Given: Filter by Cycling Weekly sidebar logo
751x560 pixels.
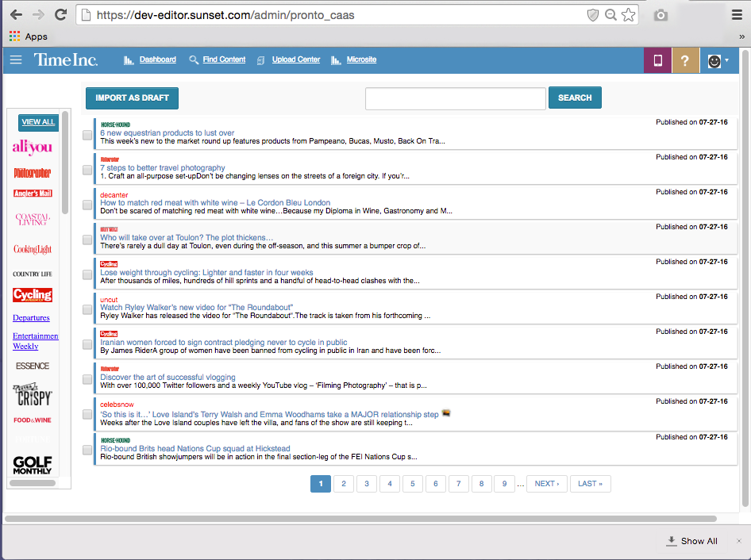Looking at the screenshot, I should click(x=33, y=294).
